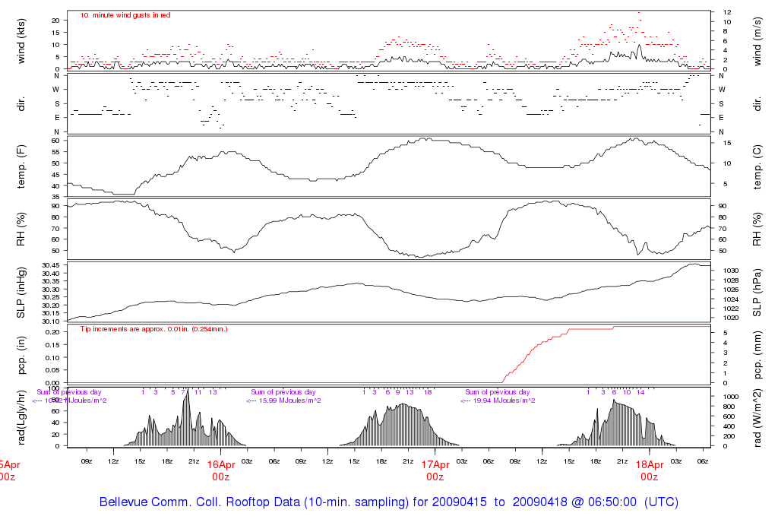Click the '35' tick on the temp. (F) axis

56,197
